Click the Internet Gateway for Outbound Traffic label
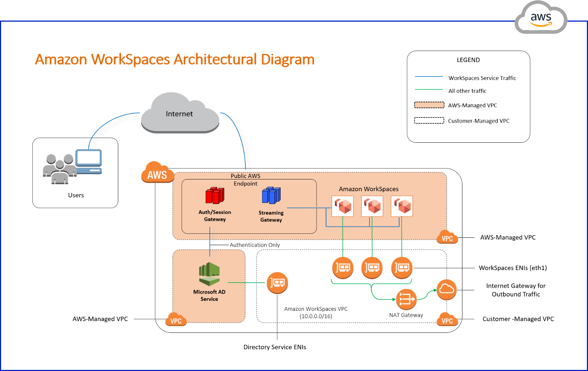Image resolution: width=588 pixels, height=371 pixels. point(516,290)
